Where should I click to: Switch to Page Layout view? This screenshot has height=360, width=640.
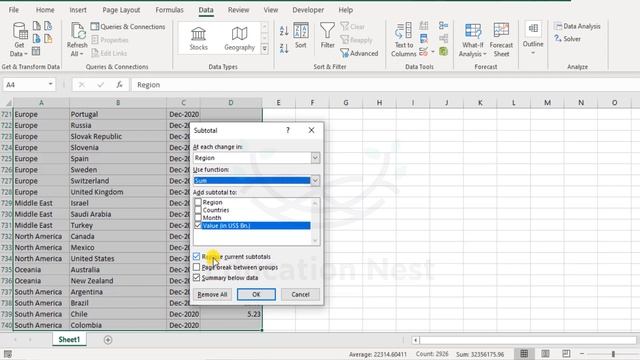pos(545,353)
